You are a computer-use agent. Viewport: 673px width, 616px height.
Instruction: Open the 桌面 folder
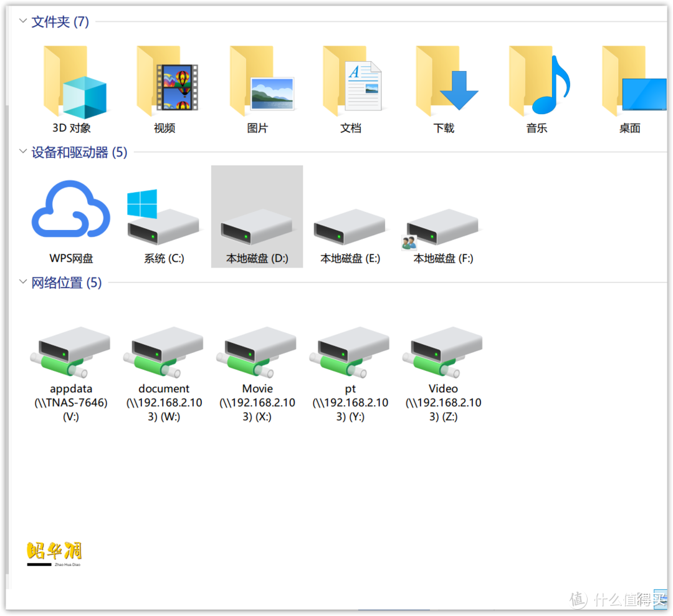tap(629, 84)
